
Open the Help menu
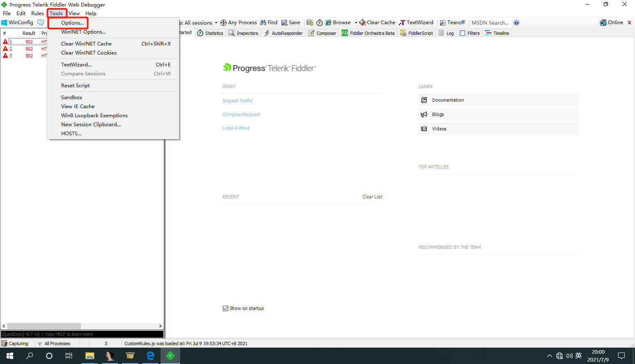pos(91,14)
